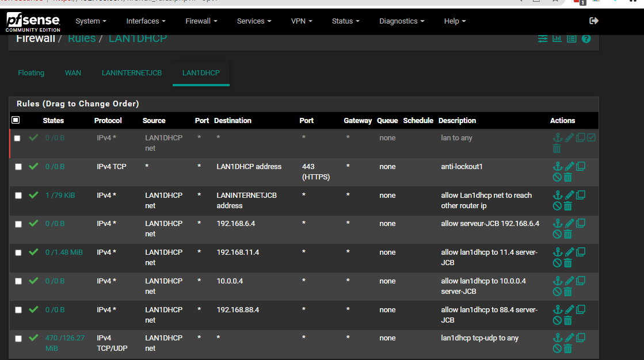Click the LAN1DHCP breadcrumb link
Viewport: 644px width, 360px height.
pos(138,39)
